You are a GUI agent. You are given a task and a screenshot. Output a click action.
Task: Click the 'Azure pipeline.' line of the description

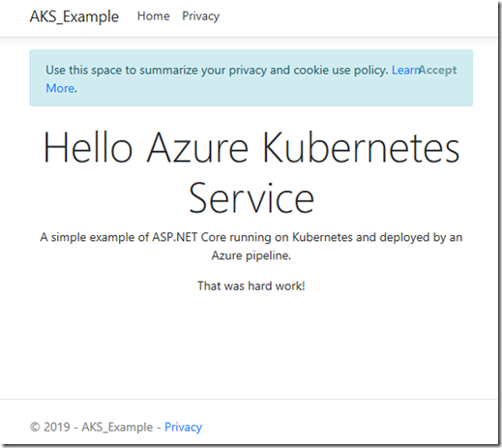click(x=251, y=255)
